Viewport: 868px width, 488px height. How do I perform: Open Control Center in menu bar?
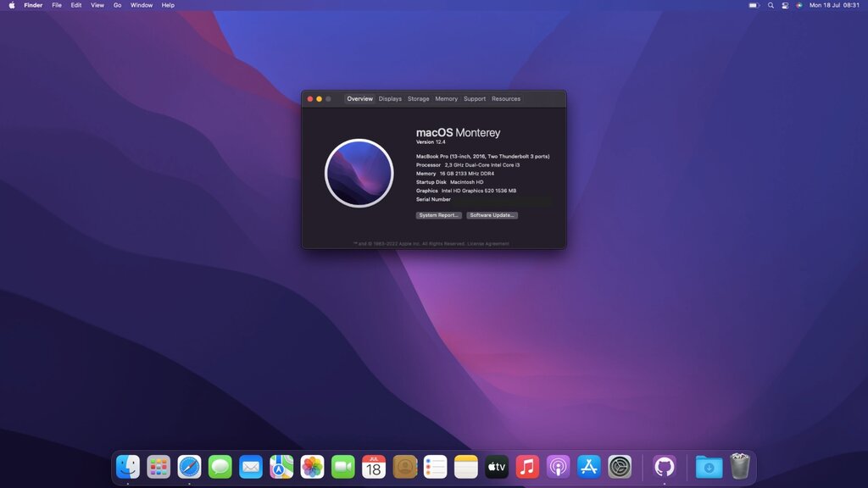tap(785, 5)
